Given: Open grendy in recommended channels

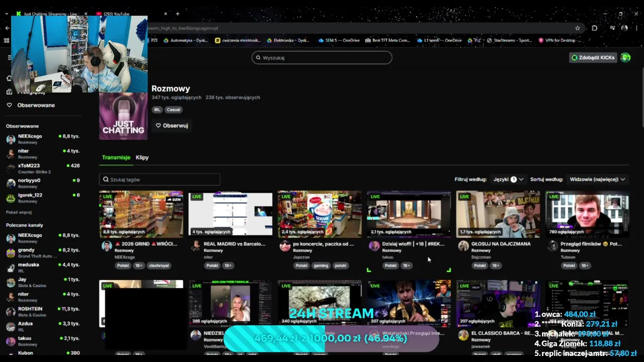Looking at the screenshot, I should [x=43, y=252].
